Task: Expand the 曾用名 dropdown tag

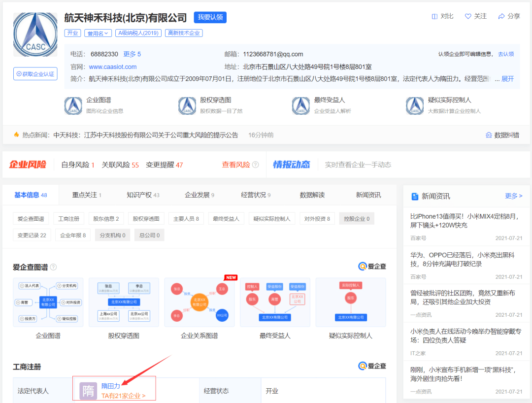Action: (98, 33)
